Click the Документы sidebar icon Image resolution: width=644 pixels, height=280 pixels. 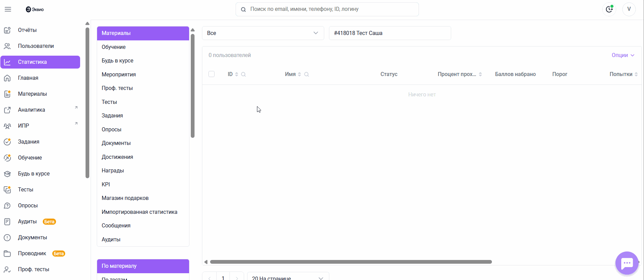7,238
